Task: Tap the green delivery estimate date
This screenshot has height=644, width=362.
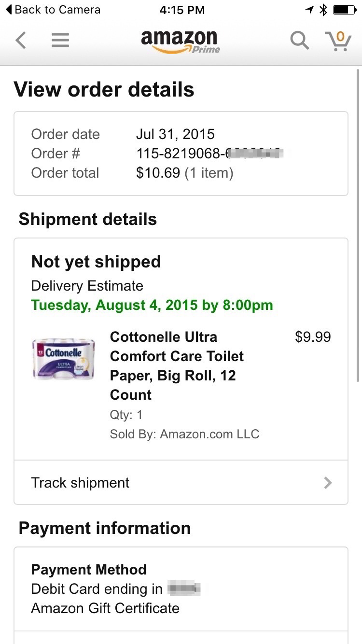Action: [x=152, y=305]
